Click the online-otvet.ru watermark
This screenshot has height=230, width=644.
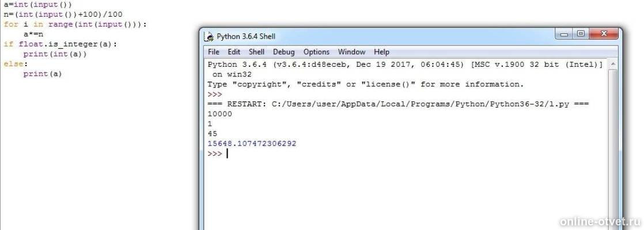click(600, 222)
